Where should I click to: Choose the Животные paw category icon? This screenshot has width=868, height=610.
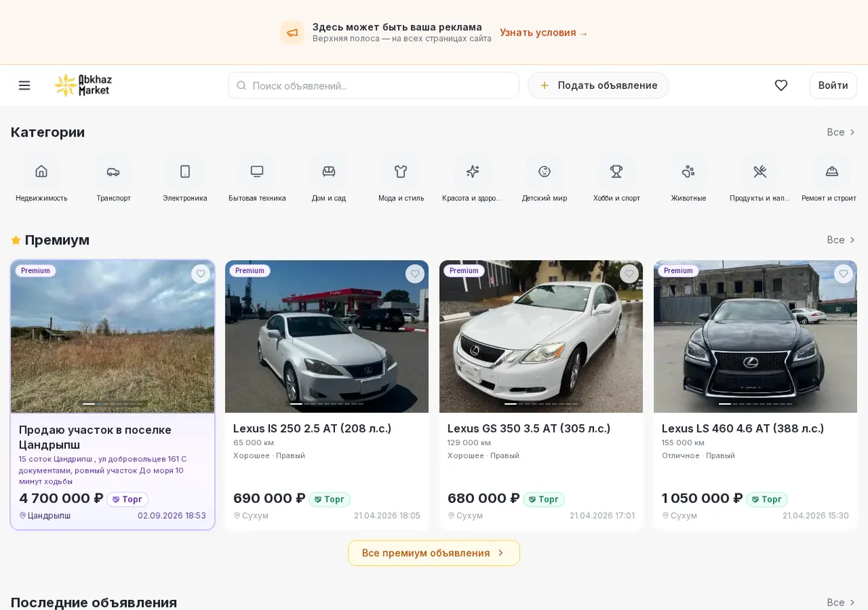688,171
